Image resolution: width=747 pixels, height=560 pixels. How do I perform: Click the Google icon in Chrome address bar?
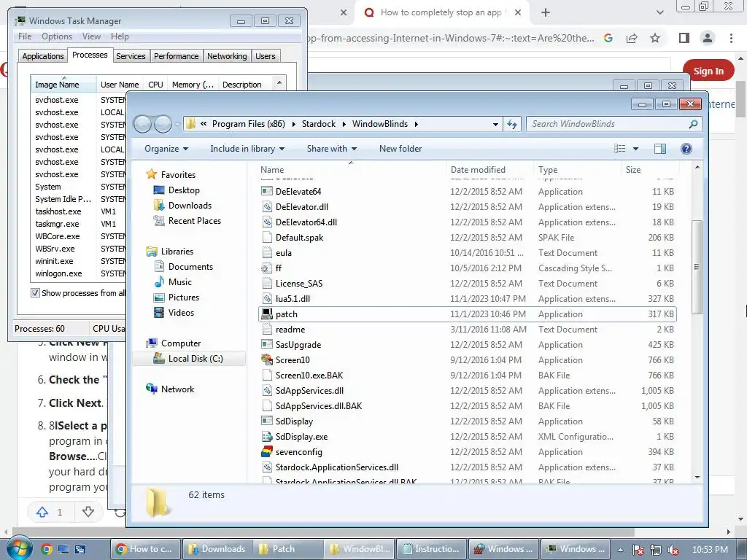608,38
